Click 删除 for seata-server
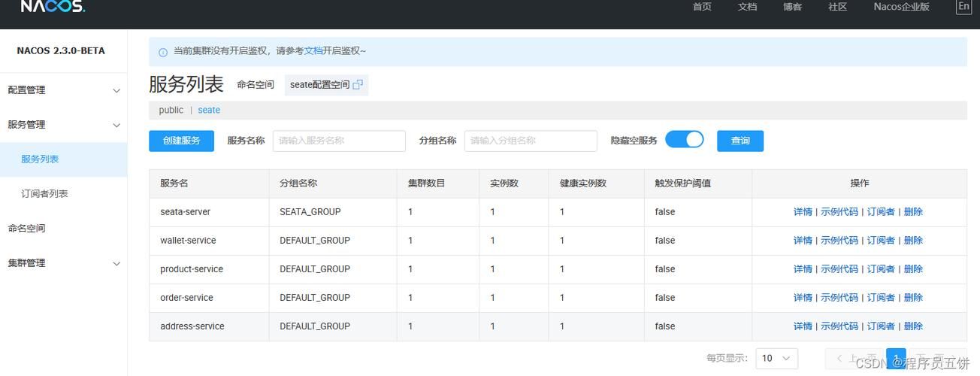This screenshot has height=376, width=980. (x=913, y=212)
